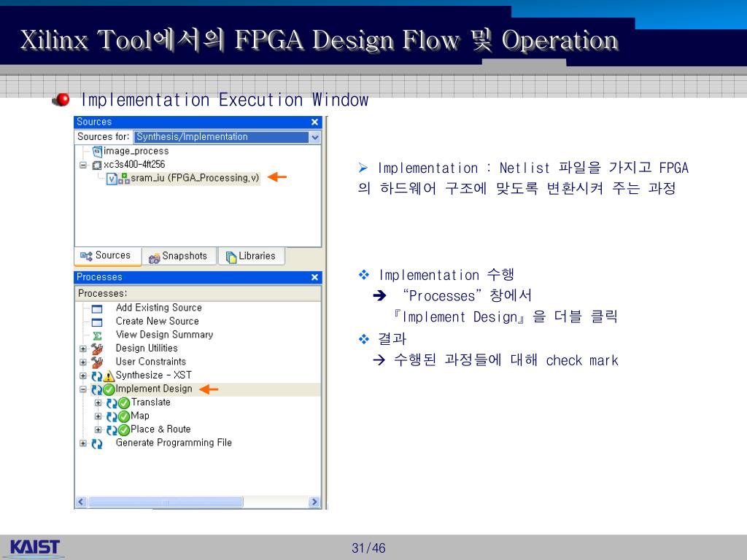The image size is (747, 560).
Task: Click the warning icon beside Synthesize - XST
Action: [109, 376]
